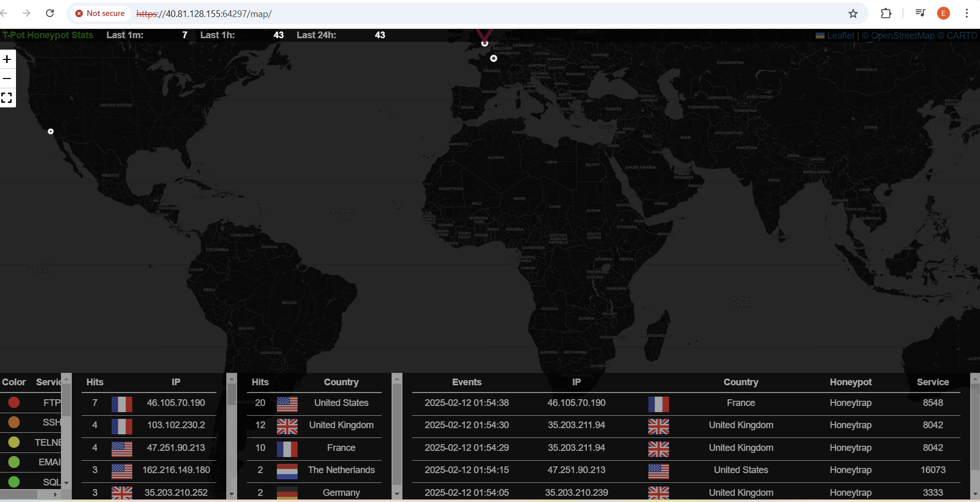
Task: Click the attack marker in western USA
Action: coord(51,131)
